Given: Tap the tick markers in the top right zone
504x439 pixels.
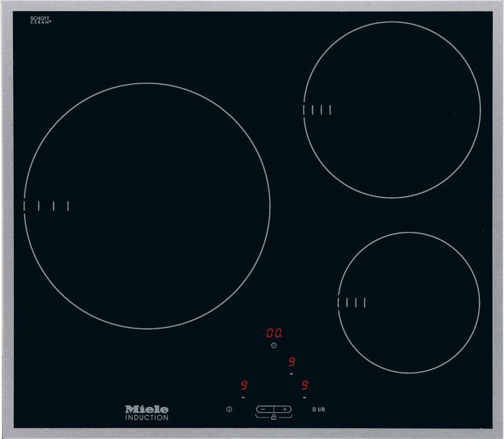Looking at the screenshot, I should tap(318, 110).
